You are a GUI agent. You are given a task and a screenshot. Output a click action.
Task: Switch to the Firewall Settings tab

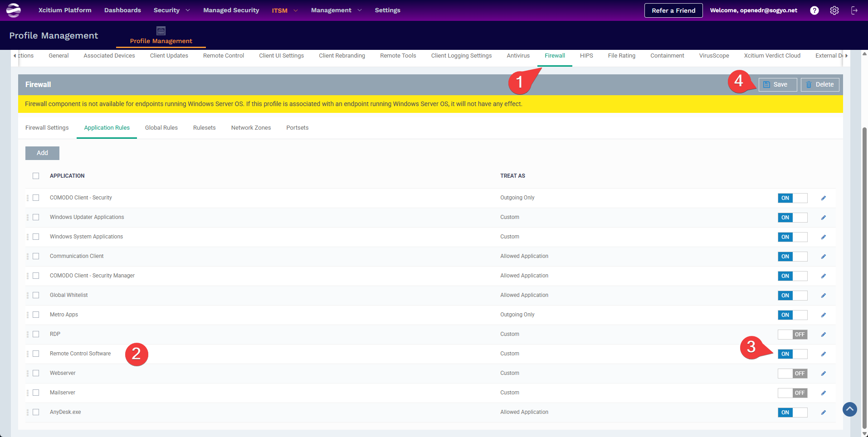point(47,128)
